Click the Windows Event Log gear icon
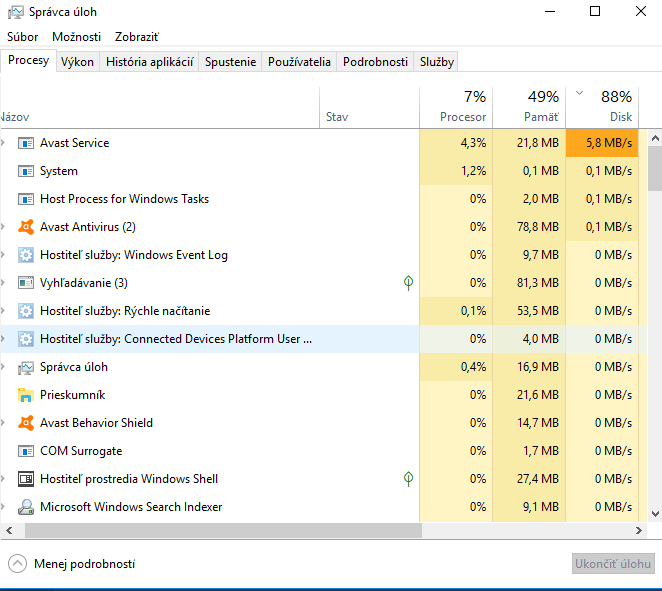The image size is (662, 591). [x=26, y=255]
